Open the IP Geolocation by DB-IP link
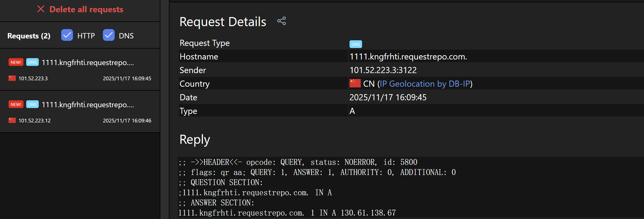Image resolution: width=644 pixels, height=219 pixels. click(x=425, y=84)
